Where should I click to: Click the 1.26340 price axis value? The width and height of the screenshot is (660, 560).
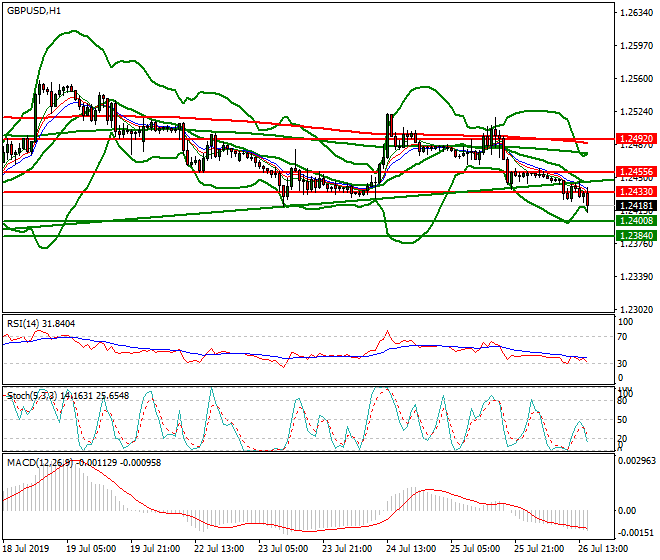click(637, 13)
